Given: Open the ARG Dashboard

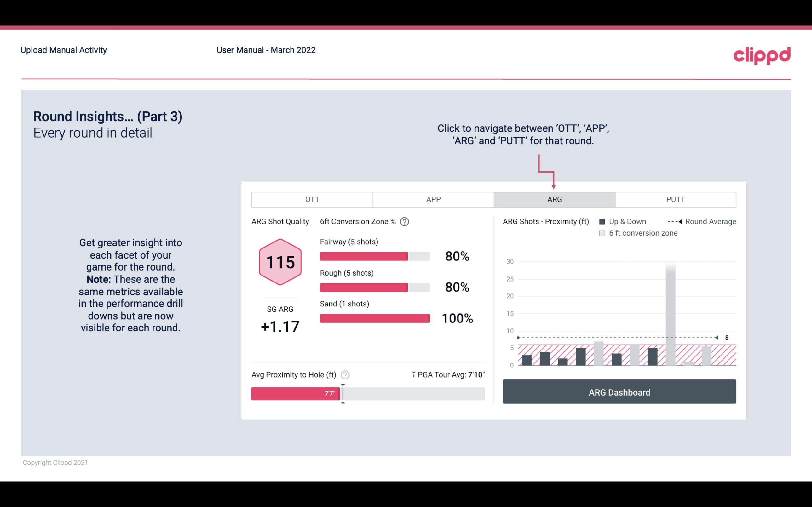Looking at the screenshot, I should 619,392.
